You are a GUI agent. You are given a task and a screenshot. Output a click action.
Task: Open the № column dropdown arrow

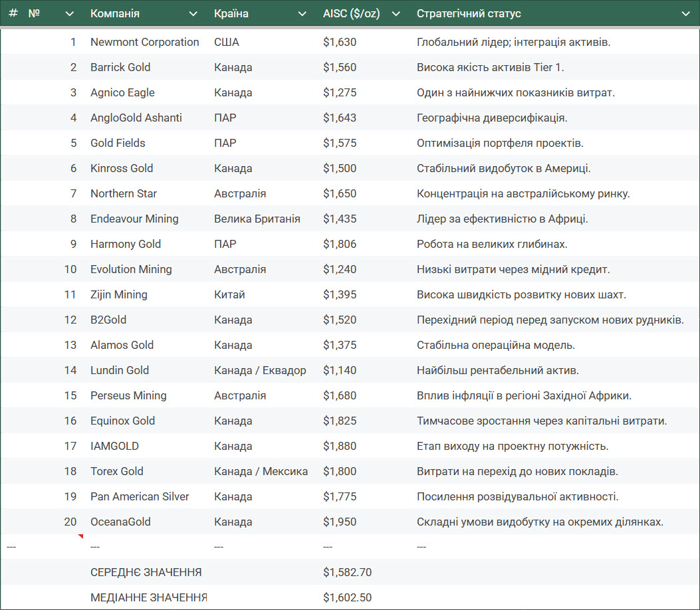69,14
